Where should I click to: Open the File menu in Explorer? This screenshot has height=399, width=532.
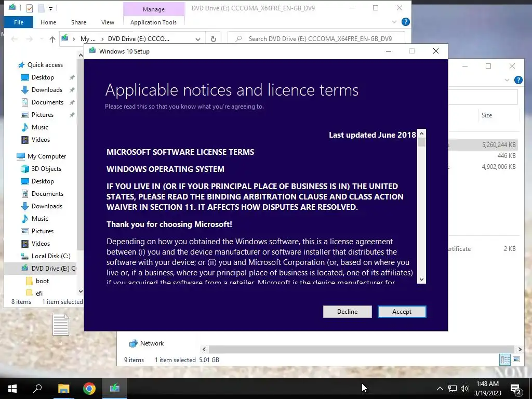19,22
